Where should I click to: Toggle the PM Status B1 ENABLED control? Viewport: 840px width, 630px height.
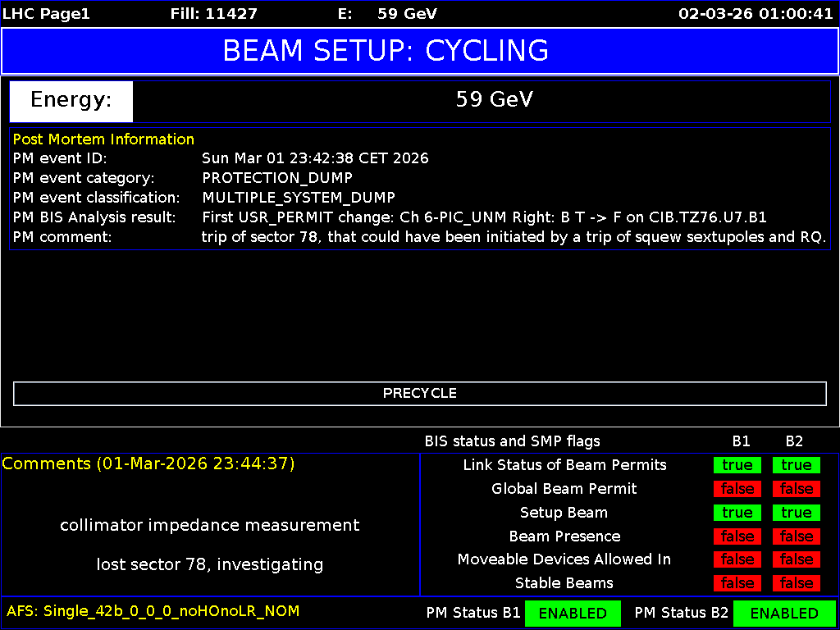point(573,613)
